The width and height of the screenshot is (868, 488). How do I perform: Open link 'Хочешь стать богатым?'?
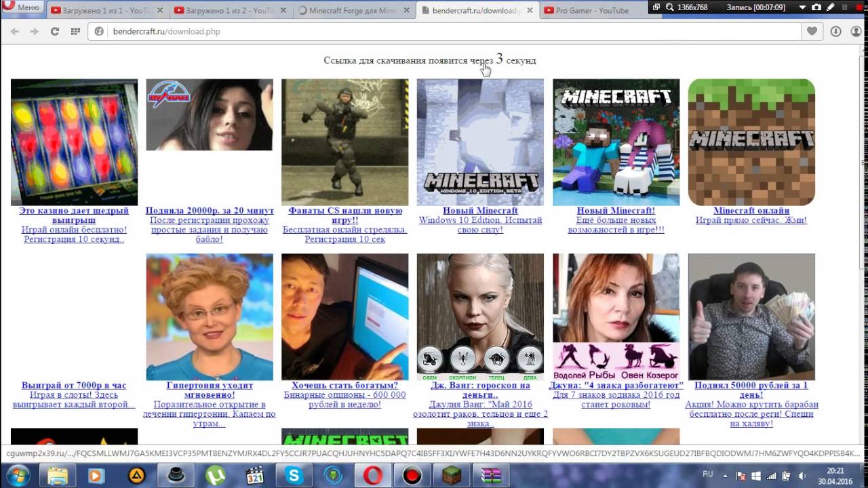tap(345, 386)
